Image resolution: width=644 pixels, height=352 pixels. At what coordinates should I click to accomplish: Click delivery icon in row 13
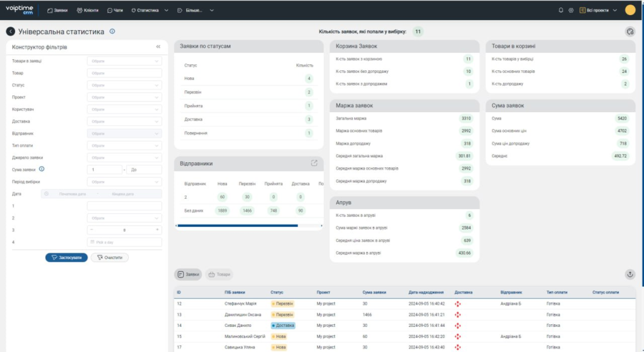pyautogui.click(x=458, y=315)
